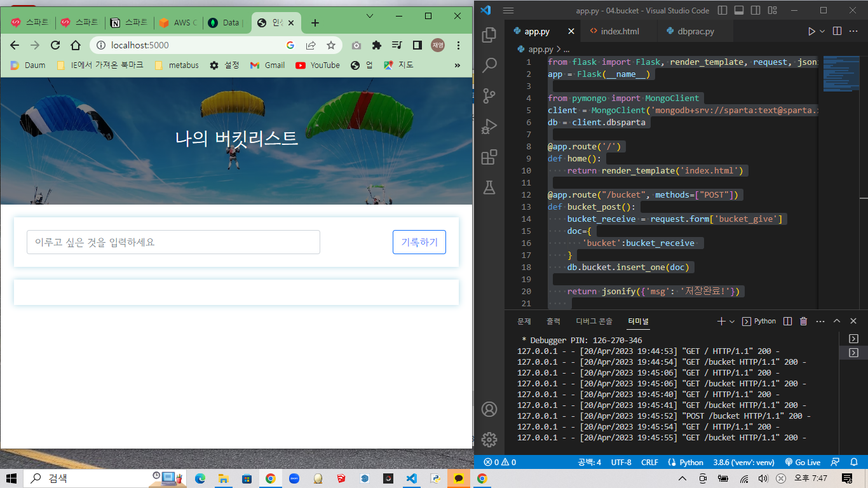Image resolution: width=868 pixels, height=488 pixels.
Task: Bookmark this page with the star icon
Action: click(x=331, y=45)
